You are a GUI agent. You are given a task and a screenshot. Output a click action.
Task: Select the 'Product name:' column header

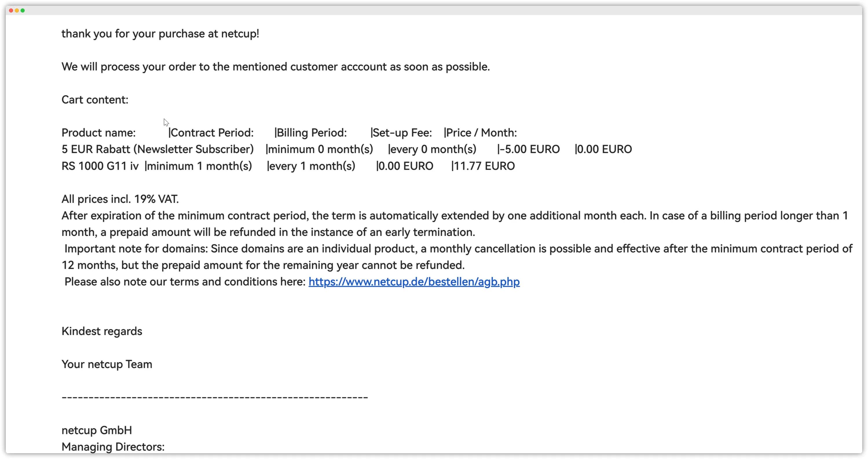(98, 133)
